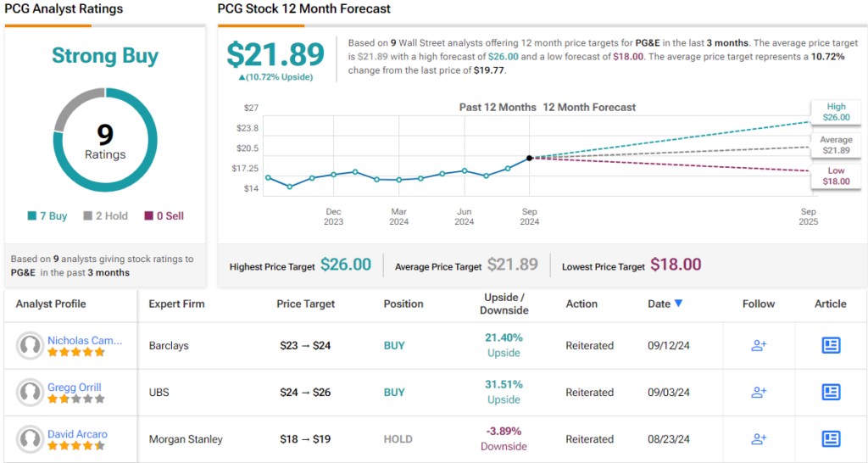Image resolution: width=868 pixels, height=463 pixels.
Task: Open Gregg Orrill analyst profile link
Action: click(x=74, y=388)
